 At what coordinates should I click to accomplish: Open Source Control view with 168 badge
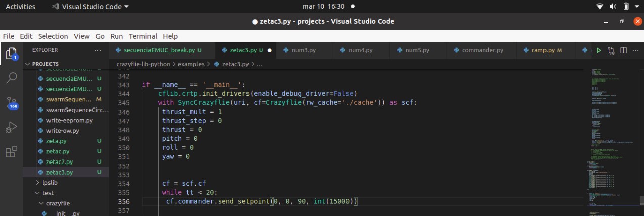[x=11, y=101]
